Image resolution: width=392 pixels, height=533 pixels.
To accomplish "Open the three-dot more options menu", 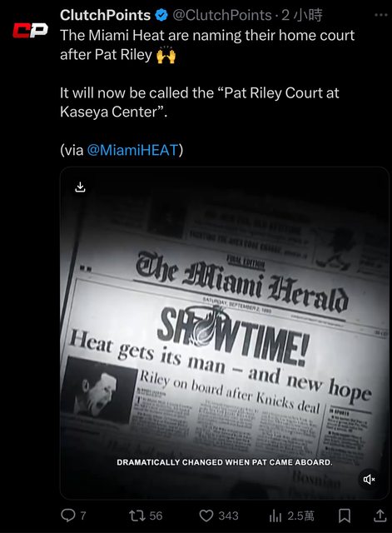I will point(381,15).
